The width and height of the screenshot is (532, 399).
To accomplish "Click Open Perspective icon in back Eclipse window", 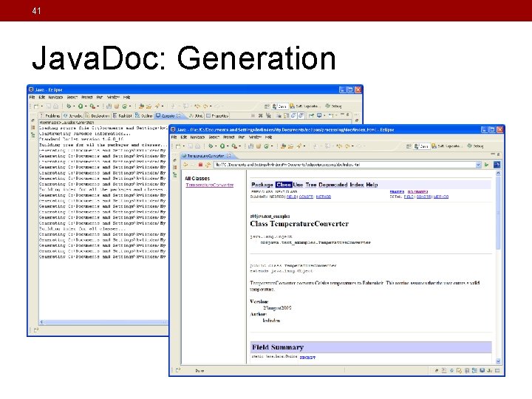I will (267, 106).
